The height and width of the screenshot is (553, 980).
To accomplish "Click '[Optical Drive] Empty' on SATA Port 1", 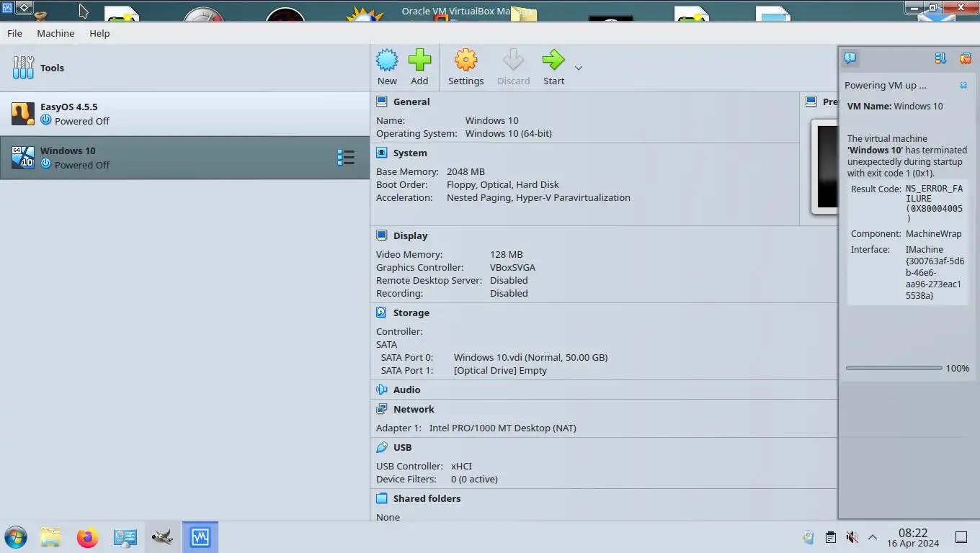I will (500, 370).
